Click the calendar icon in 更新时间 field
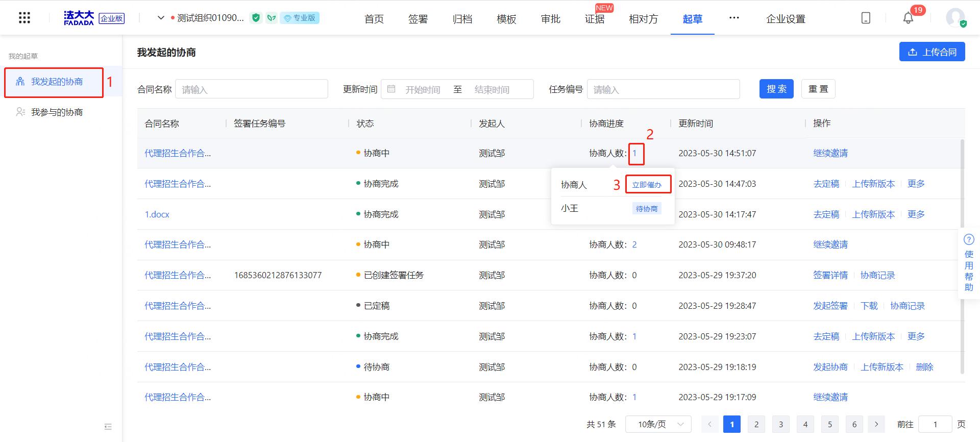The width and height of the screenshot is (980, 442). (391, 89)
